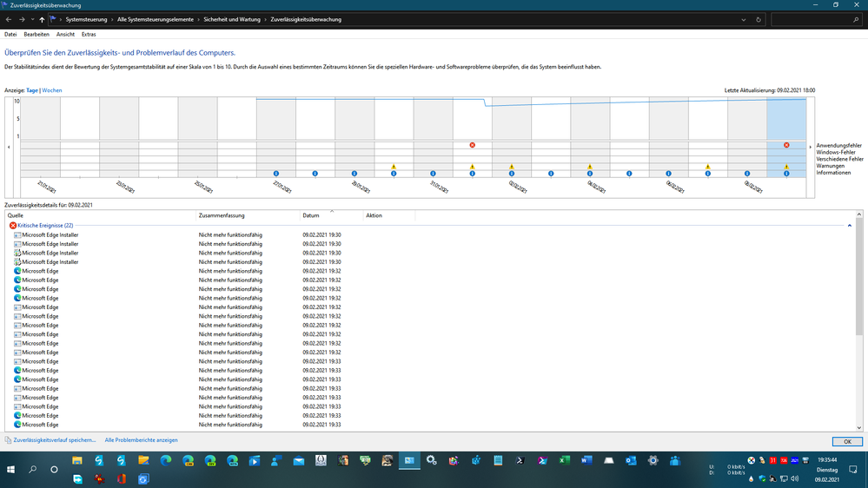The height and width of the screenshot is (488, 868).
Task: Click the save history document icon at bottom left
Action: point(8,440)
